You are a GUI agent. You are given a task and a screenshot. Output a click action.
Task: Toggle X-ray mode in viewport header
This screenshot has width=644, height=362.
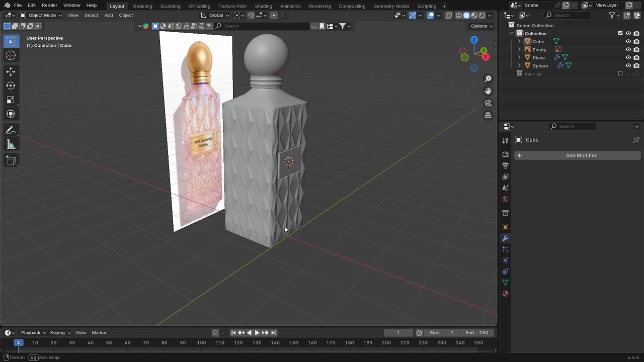click(448, 16)
